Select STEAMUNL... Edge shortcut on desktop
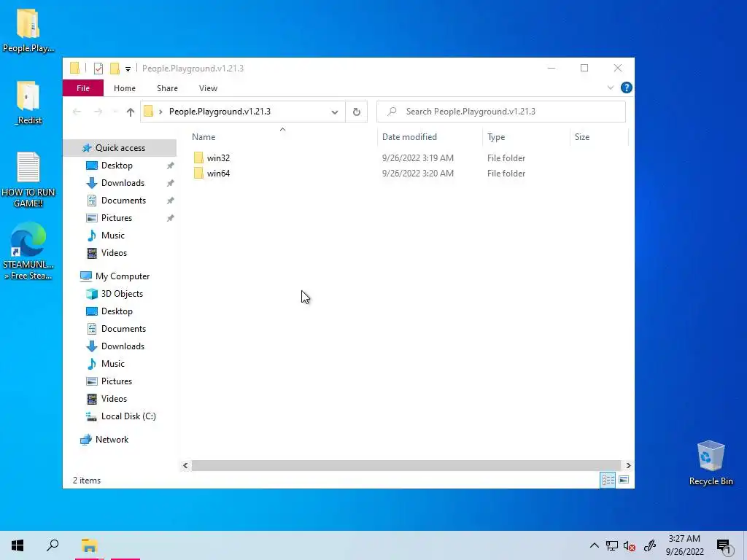This screenshot has height=560, width=747. (28, 251)
